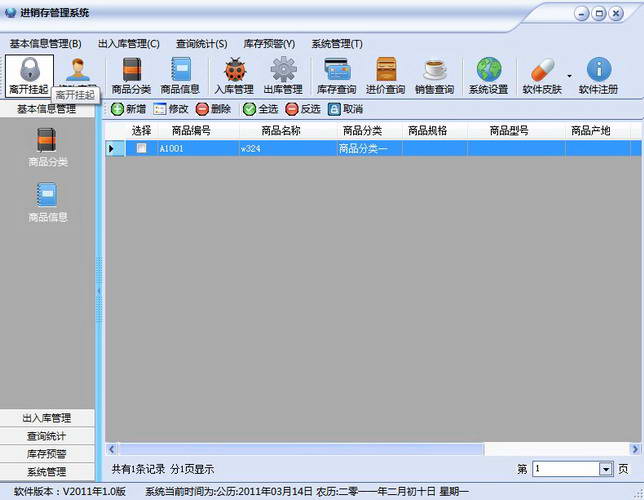Select the 基本信息管理 sidebar header

47,110
